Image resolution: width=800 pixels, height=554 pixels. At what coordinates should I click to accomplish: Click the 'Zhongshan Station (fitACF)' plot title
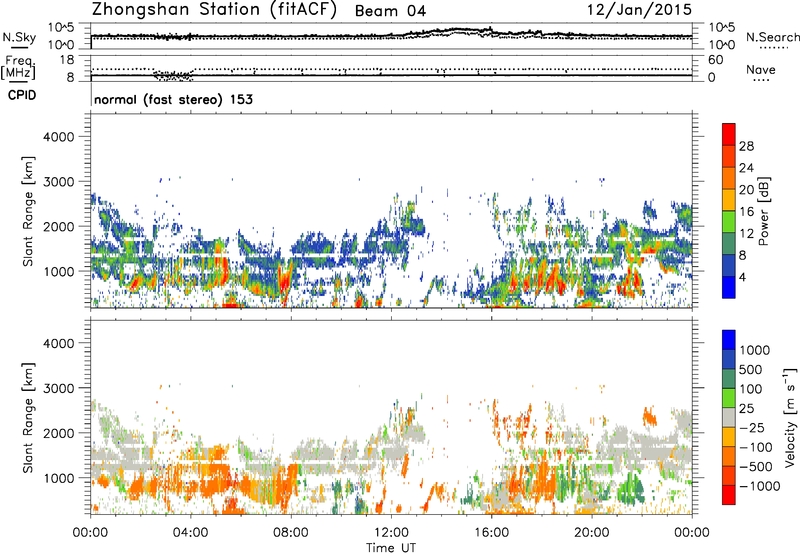(214, 9)
